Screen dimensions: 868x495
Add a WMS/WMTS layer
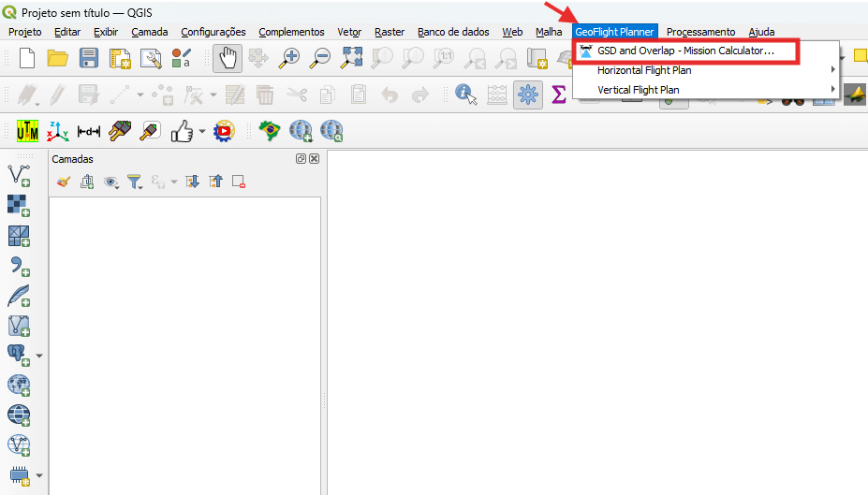(19, 385)
